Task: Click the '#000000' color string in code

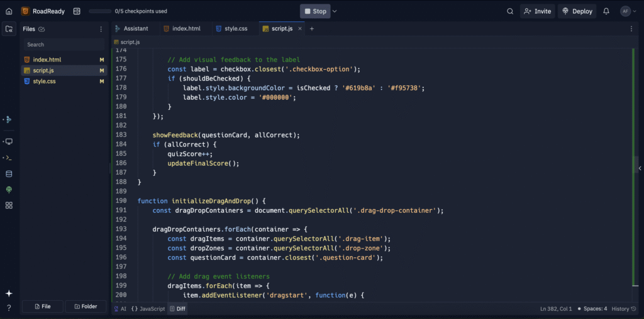Action: [x=275, y=97]
